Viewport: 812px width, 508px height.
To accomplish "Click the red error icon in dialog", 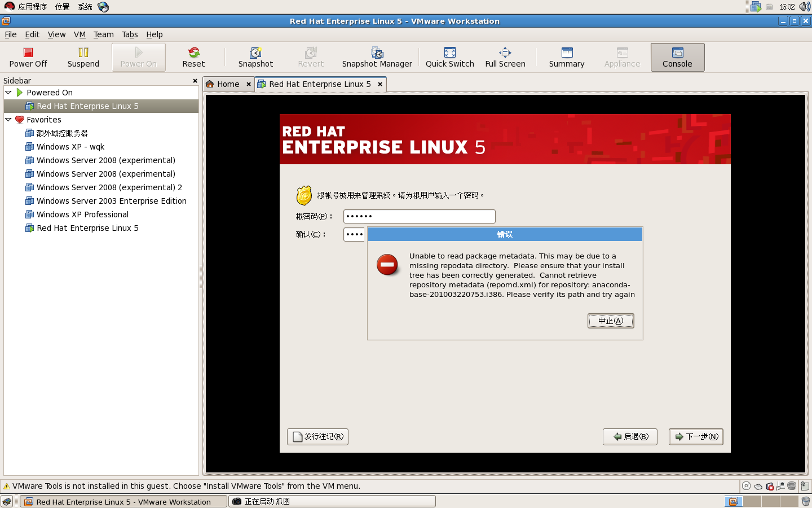I will 387,264.
